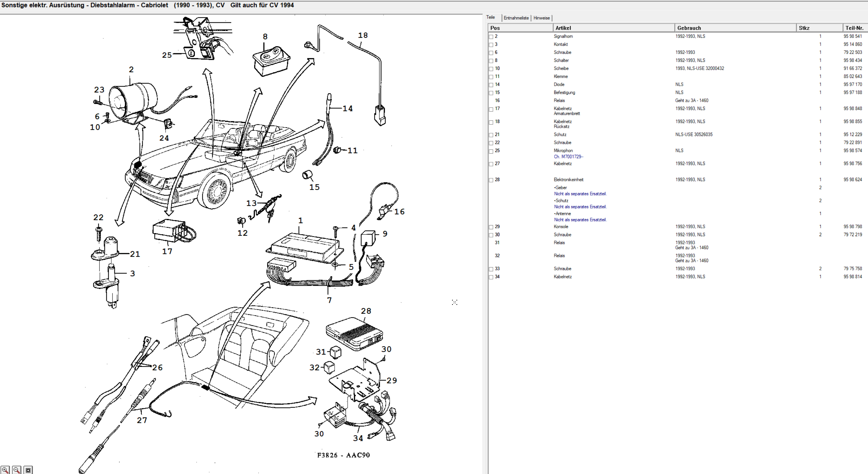Check Pos 29 Konsole checkbox
Screen dimensions: 868x474
tap(491, 227)
